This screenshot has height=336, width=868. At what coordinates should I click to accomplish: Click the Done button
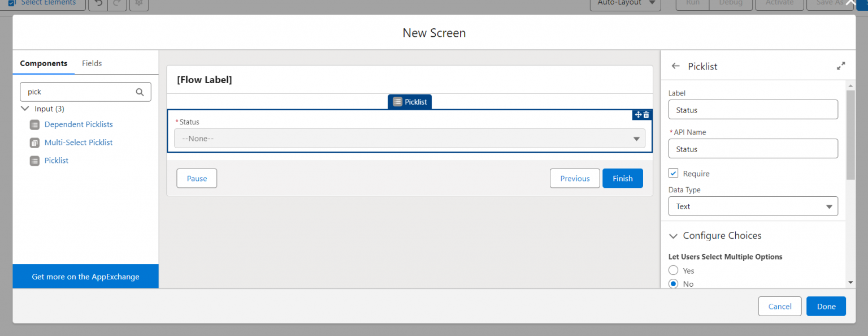click(x=826, y=306)
